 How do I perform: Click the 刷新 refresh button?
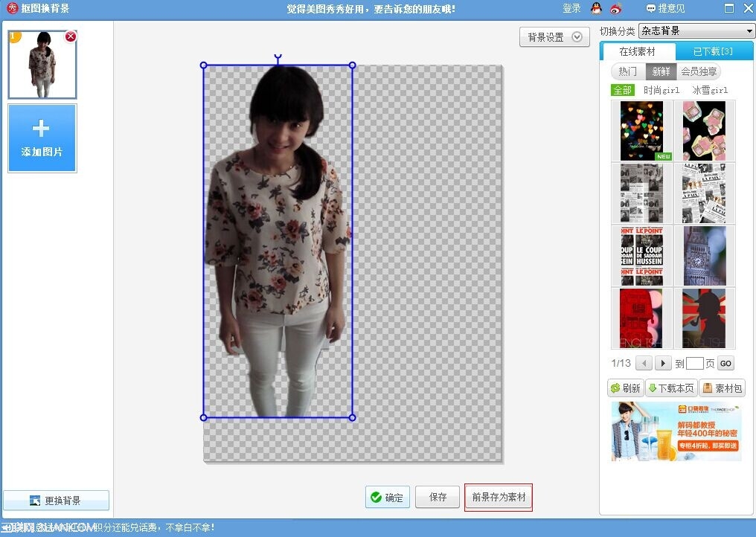[625, 388]
